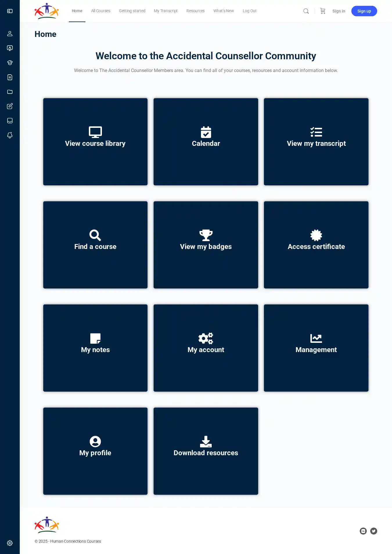Click the inbox tray sidebar icon

(x=10, y=121)
